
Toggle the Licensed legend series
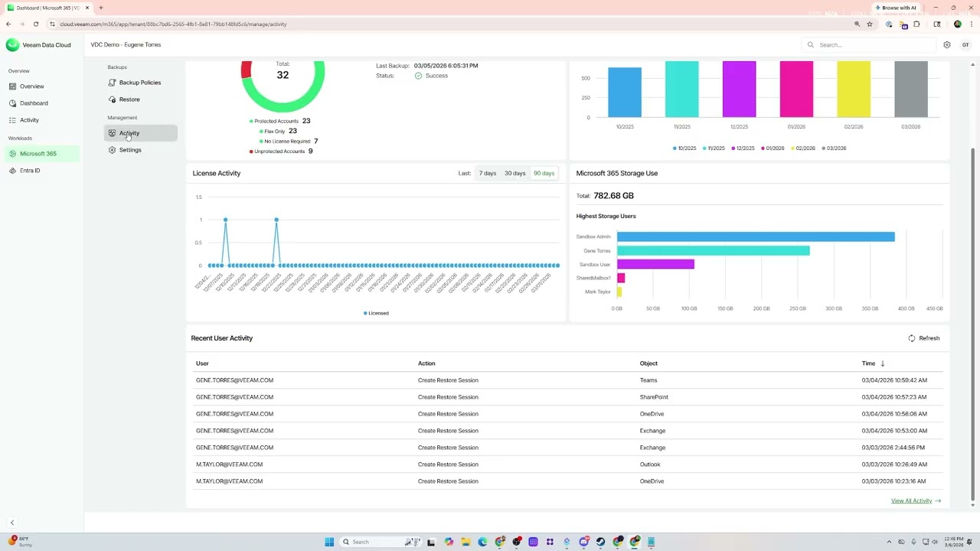[x=376, y=313]
